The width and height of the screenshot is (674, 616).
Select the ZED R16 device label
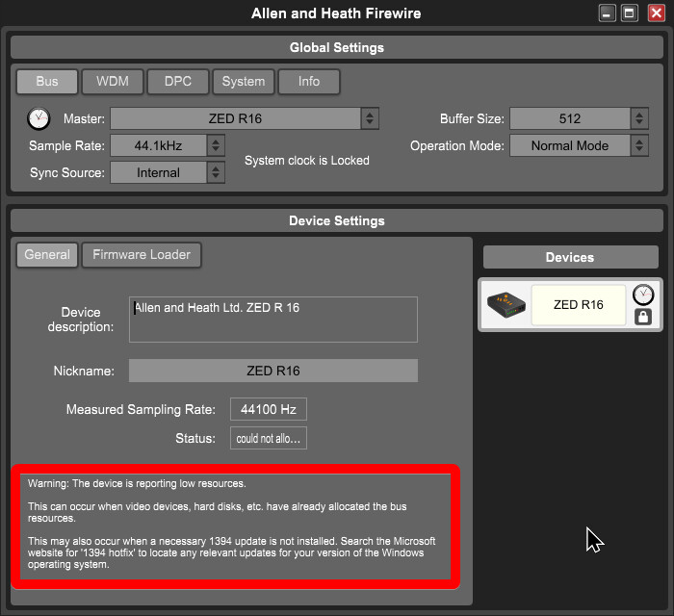click(578, 304)
